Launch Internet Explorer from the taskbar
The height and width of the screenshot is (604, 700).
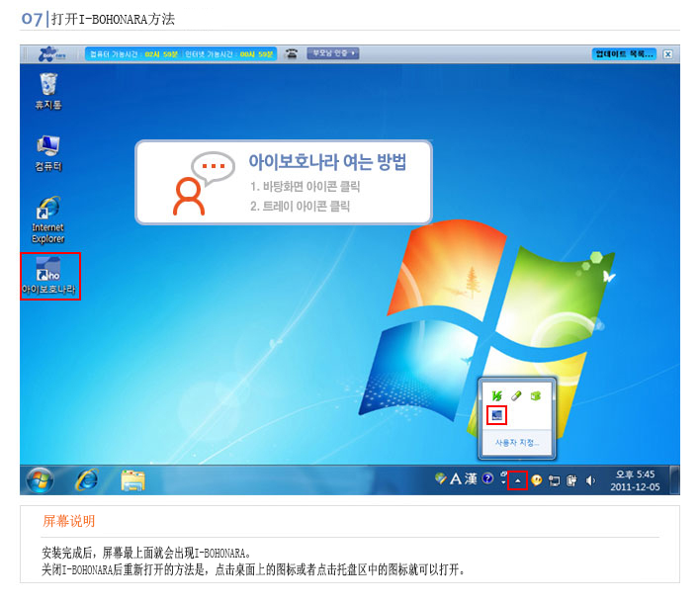(x=87, y=480)
